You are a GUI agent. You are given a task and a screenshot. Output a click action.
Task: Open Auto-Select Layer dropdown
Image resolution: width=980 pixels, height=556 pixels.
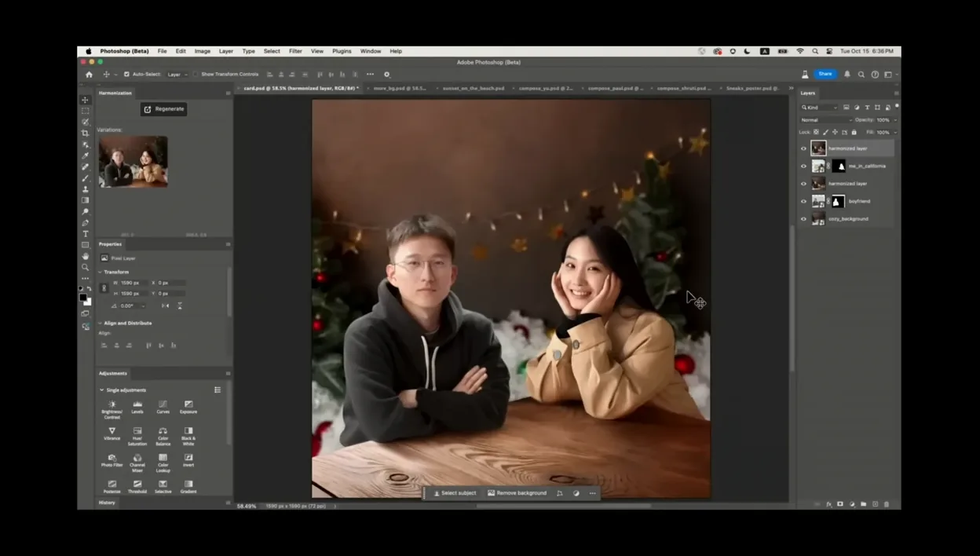pos(177,75)
